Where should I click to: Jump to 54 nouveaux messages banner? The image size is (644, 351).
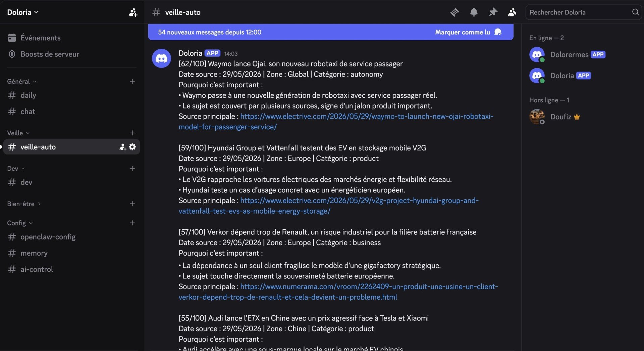point(210,32)
